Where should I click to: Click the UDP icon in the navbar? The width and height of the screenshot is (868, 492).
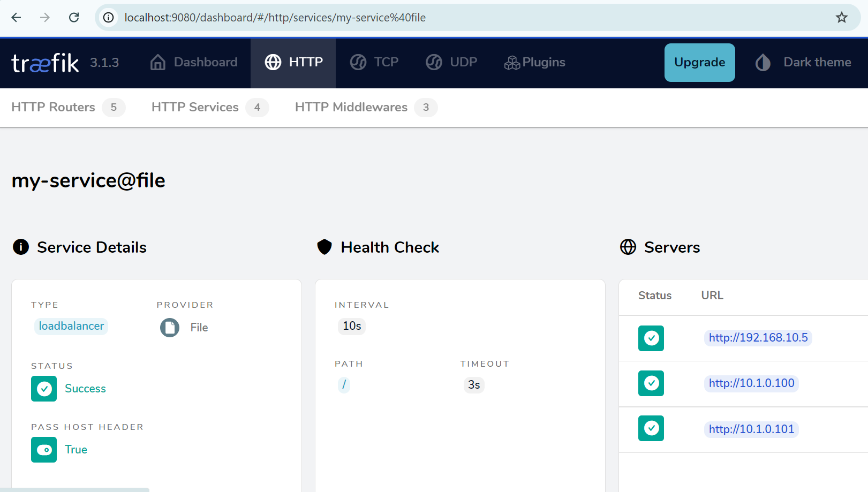pos(434,62)
